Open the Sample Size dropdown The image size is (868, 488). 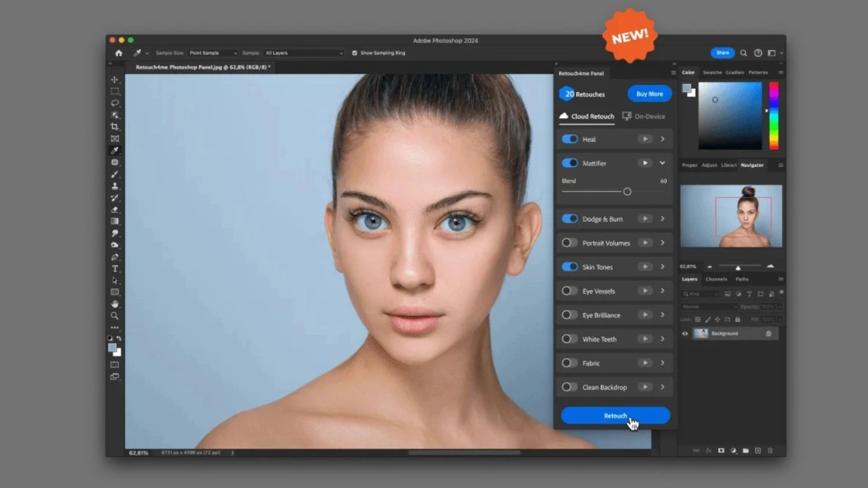point(213,53)
